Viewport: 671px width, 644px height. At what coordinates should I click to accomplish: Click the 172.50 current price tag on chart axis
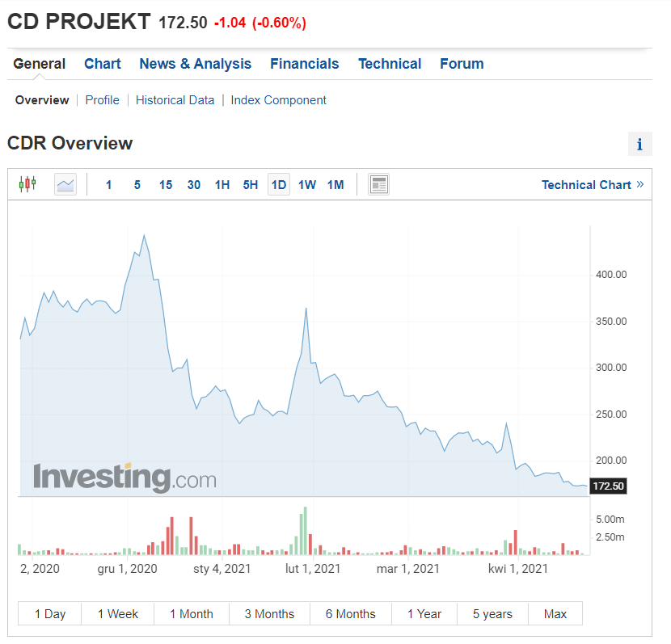(x=608, y=486)
